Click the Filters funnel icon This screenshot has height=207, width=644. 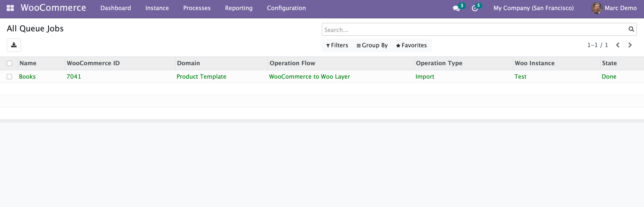click(328, 45)
